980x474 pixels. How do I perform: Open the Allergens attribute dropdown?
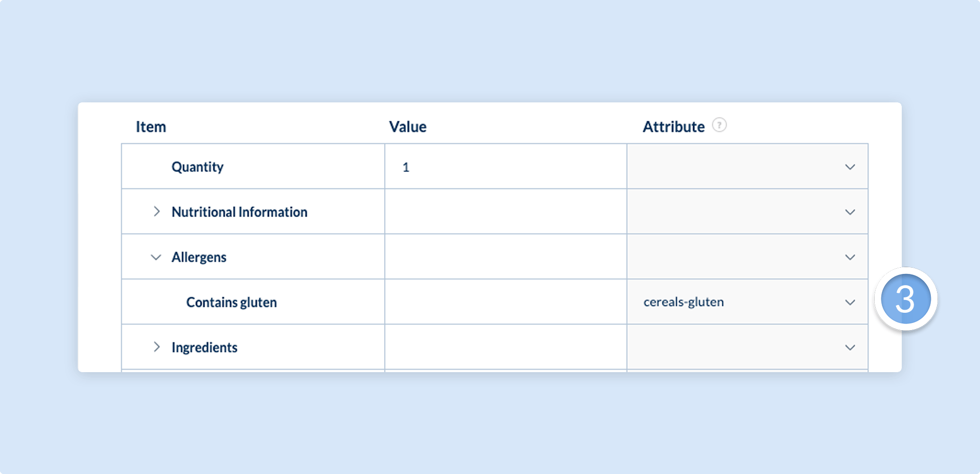pos(747,256)
